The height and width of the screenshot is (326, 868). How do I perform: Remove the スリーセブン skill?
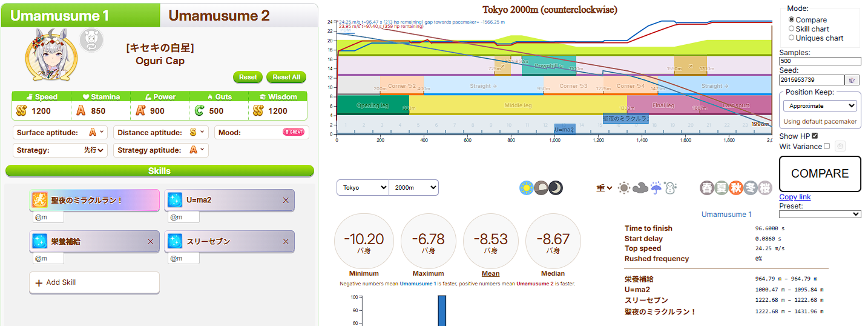coord(286,241)
